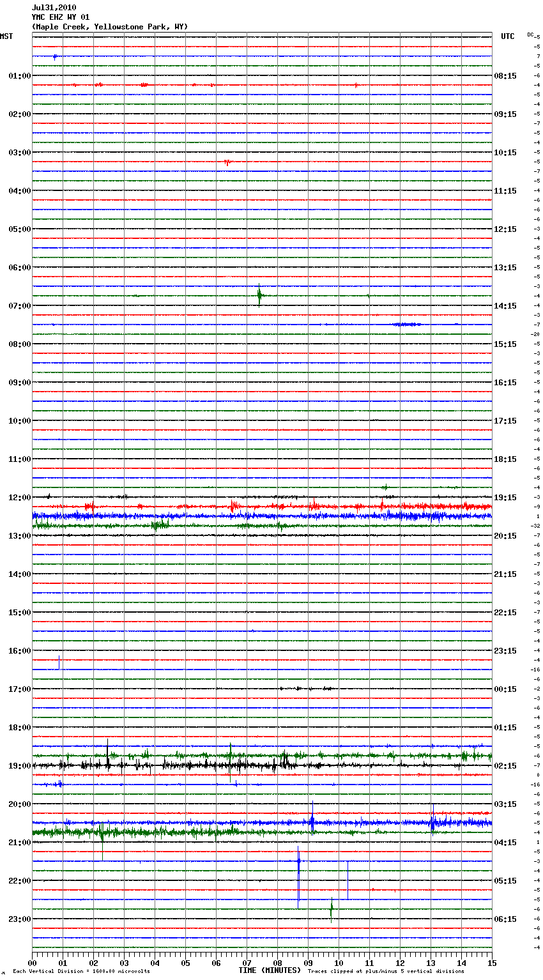Click the short blue spike on the 16:15 trace

pyautogui.click(x=59, y=662)
